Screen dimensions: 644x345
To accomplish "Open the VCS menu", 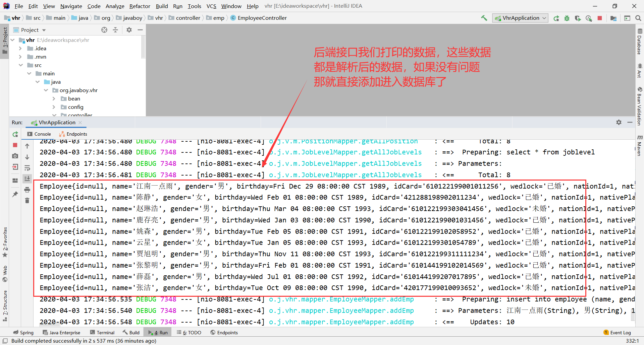I will [x=211, y=6].
